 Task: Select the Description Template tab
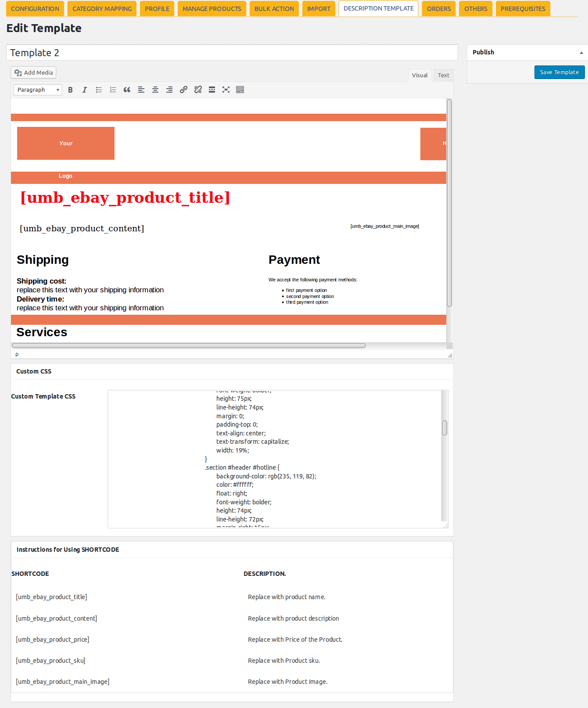point(379,8)
